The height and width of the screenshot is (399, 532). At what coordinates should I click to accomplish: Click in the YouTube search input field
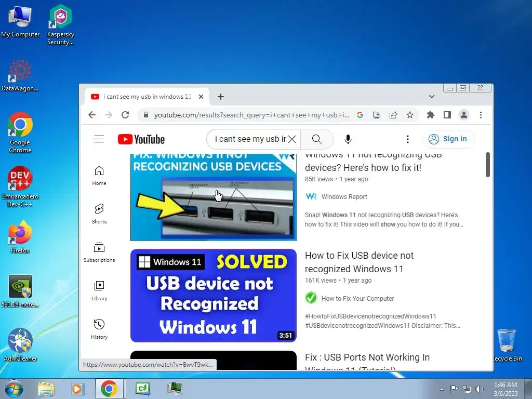click(x=250, y=139)
